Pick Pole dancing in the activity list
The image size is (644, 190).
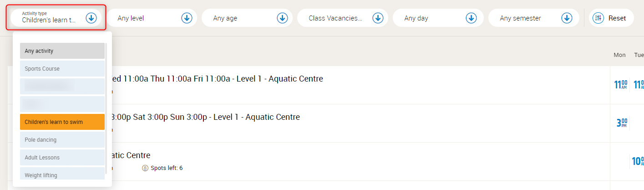[62, 140]
